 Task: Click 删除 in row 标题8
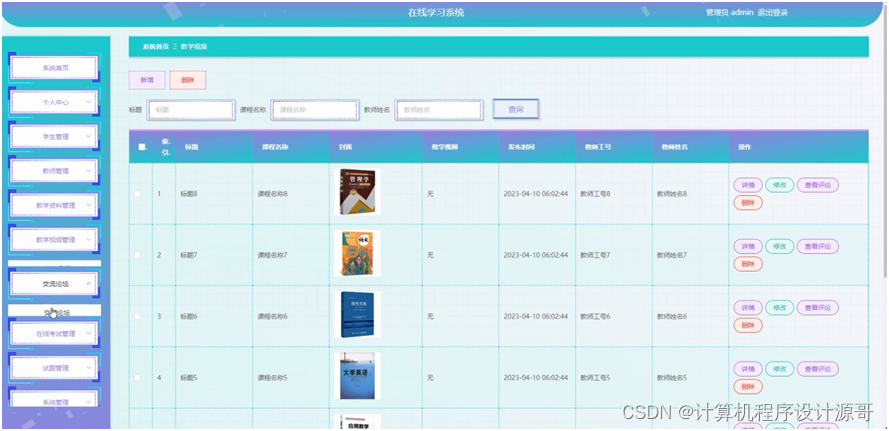pyautogui.click(x=748, y=202)
